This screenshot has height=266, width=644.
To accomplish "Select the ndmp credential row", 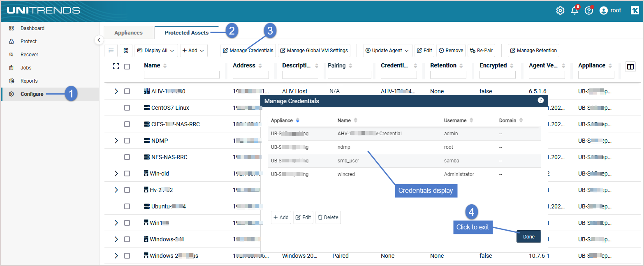I will point(404,147).
